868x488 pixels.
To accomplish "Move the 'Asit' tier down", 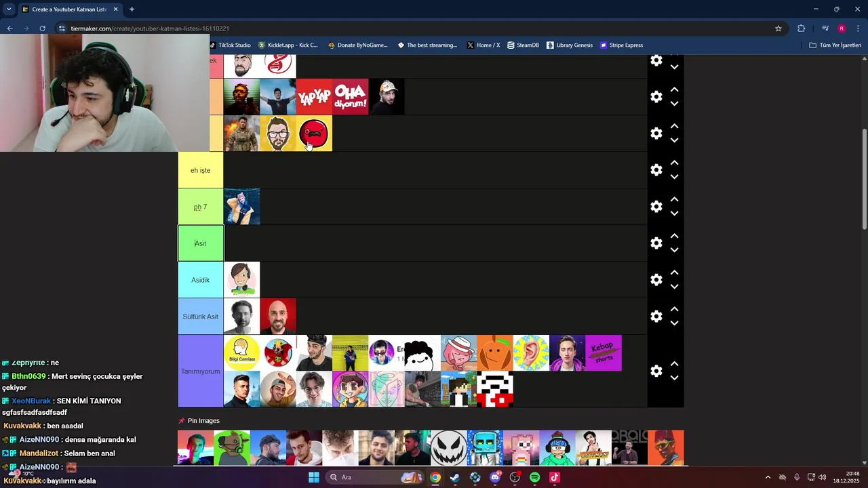I will (x=674, y=250).
